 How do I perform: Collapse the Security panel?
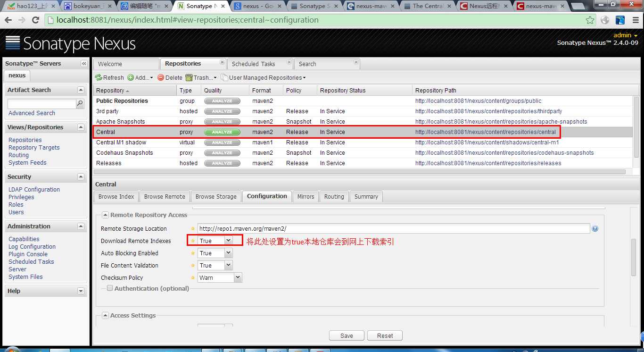pyautogui.click(x=81, y=176)
